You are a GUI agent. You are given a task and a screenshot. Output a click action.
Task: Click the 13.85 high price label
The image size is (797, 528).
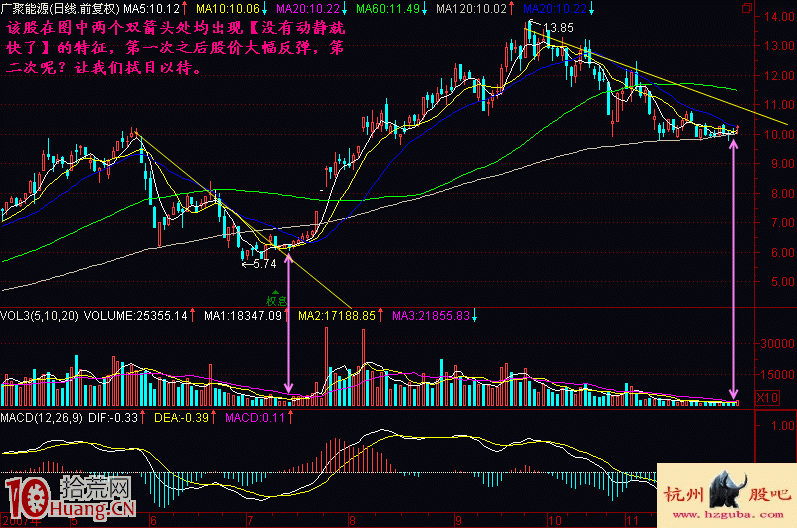tap(558, 28)
